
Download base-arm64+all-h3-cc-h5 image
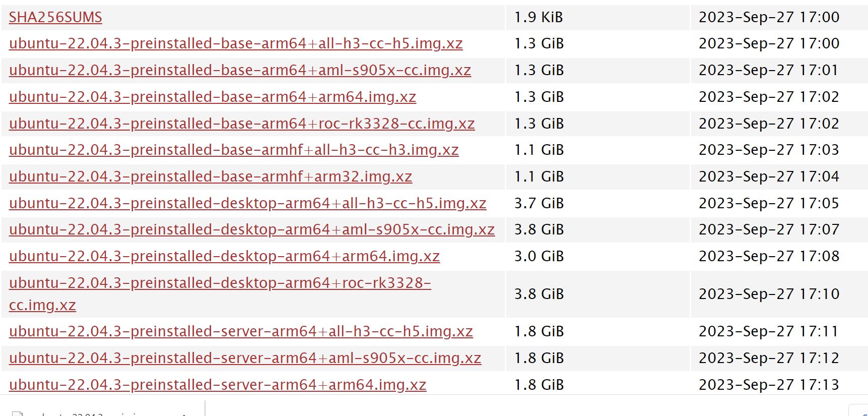236,44
